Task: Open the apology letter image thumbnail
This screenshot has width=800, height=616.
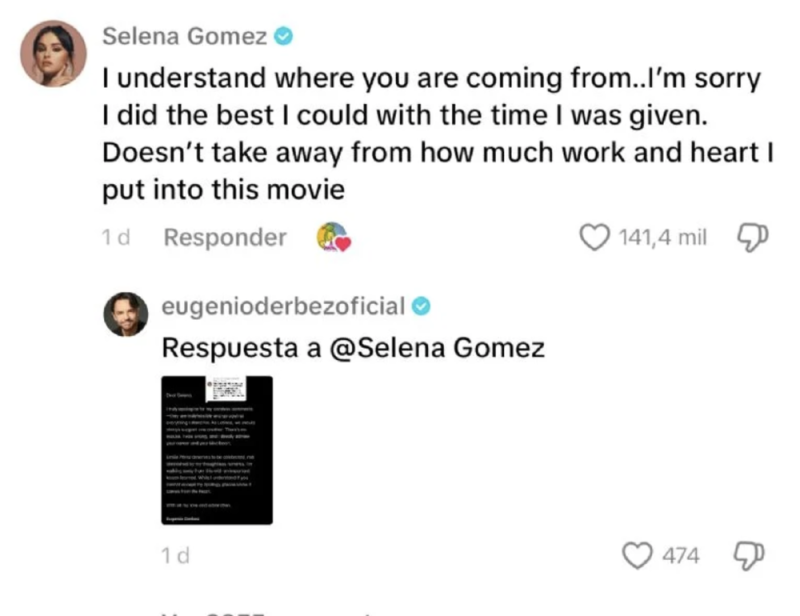Action: (x=218, y=450)
